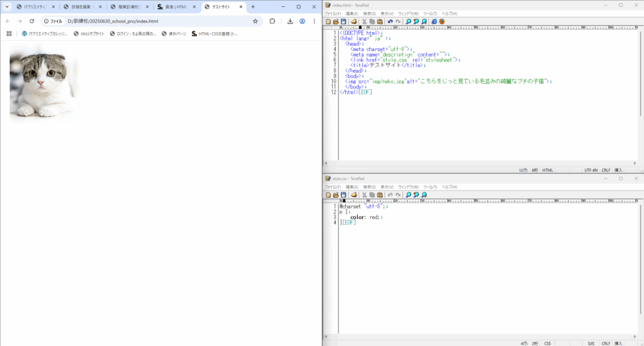
Task: Click New file icon in style.css TeraPad toolbar
Action: point(328,195)
